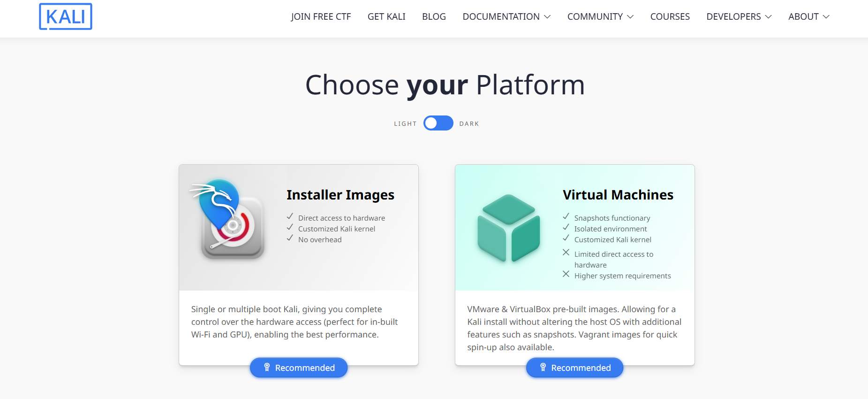
Task: Click the VMware & VirtualBox description paragraph
Action: [x=574, y=328]
